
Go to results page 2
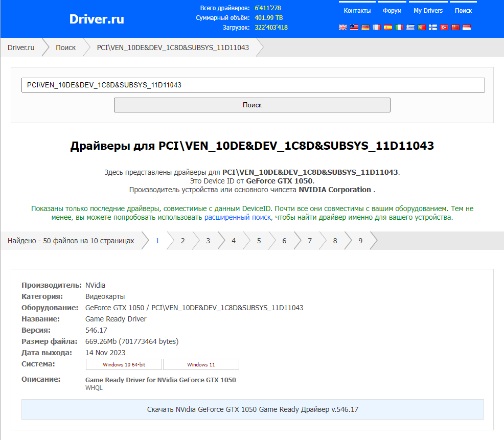click(x=182, y=241)
